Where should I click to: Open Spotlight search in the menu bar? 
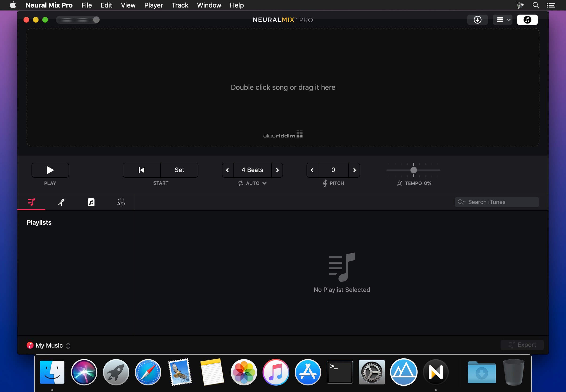point(535,5)
